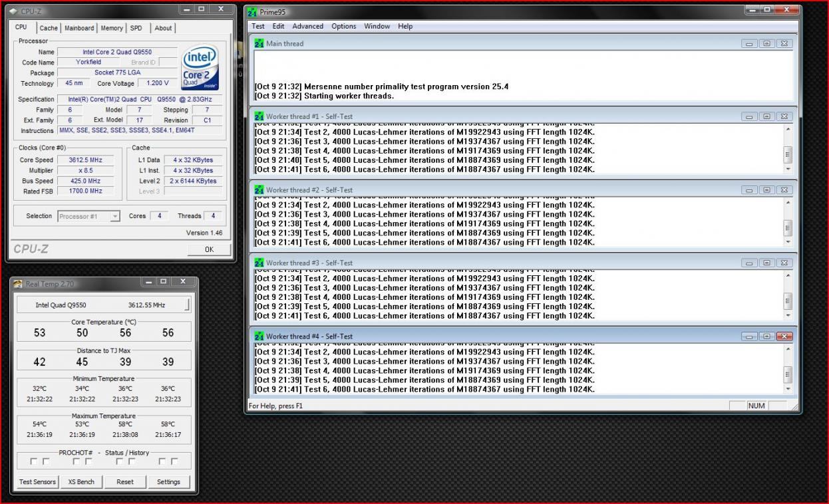This screenshot has width=829, height=504.
Task: Switch to the About tab
Action: pos(163,28)
